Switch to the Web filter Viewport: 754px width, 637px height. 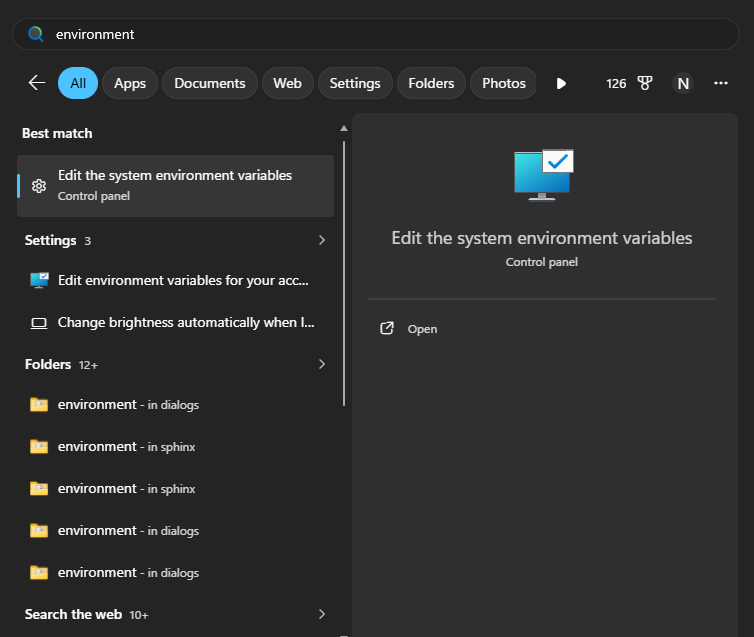pyautogui.click(x=288, y=83)
